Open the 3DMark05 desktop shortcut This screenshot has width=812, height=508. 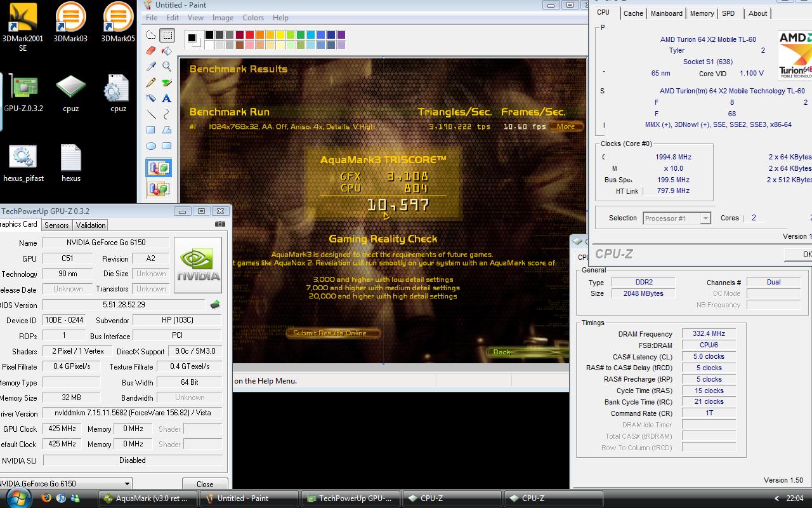(x=118, y=23)
